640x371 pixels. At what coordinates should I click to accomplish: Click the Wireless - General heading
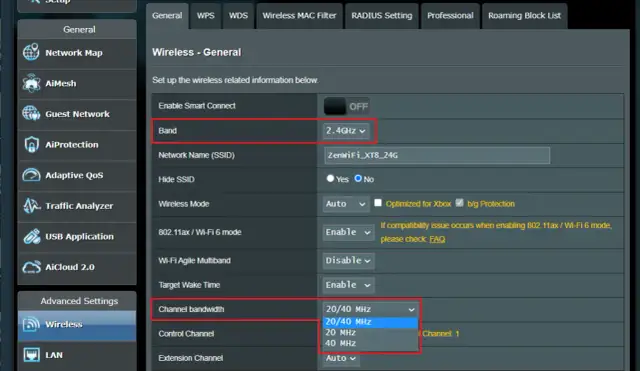click(197, 52)
